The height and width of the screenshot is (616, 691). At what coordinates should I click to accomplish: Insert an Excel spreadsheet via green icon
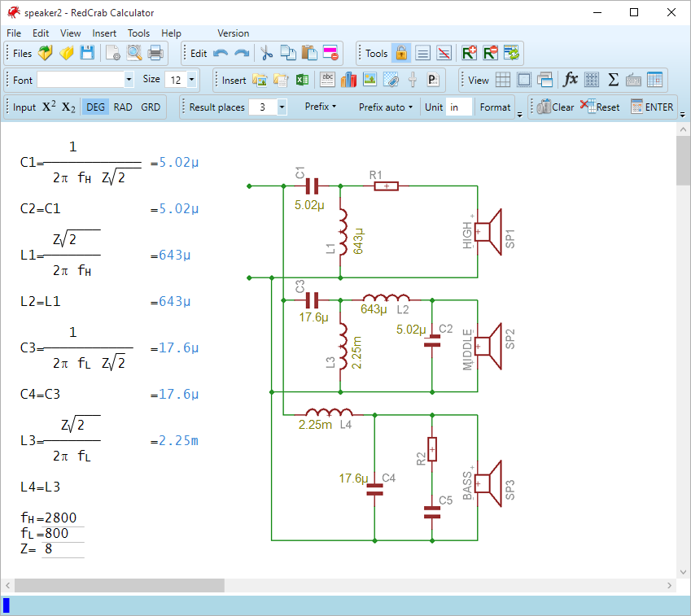coord(302,80)
